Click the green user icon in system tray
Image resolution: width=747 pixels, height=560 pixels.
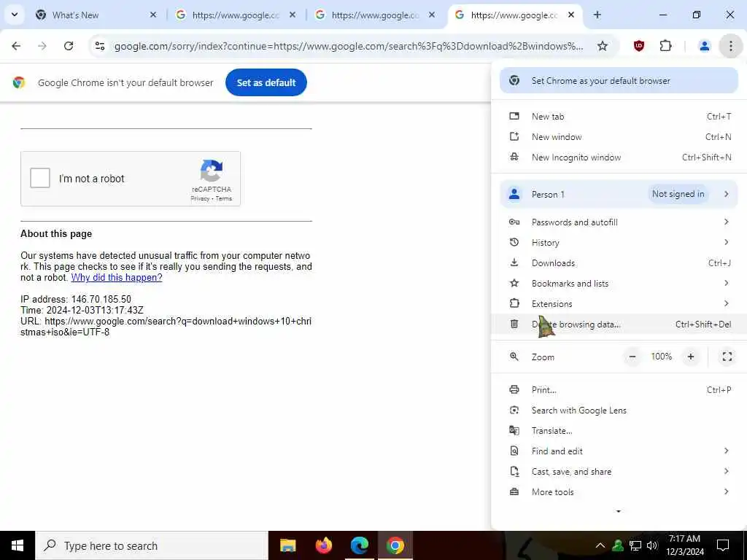coord(618,545)
